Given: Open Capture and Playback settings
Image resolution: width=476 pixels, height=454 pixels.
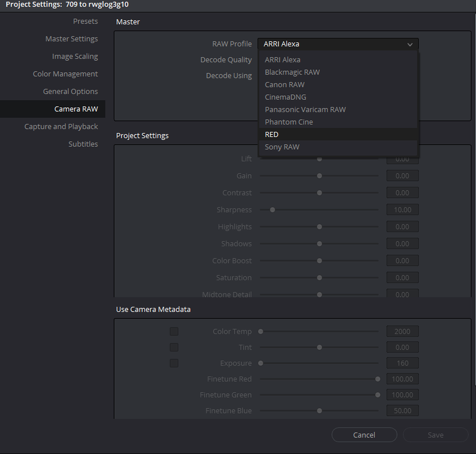Looking at the screenshot, I should [x=61, y=127].
